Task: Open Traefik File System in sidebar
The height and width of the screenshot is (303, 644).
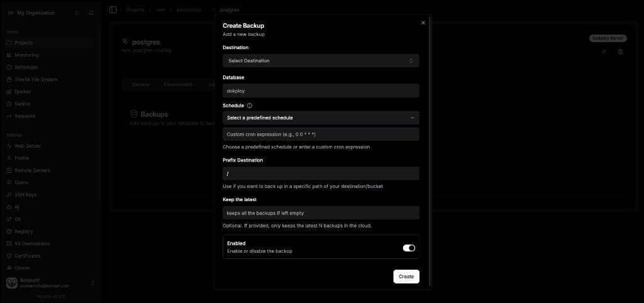Action: point(49,79)
